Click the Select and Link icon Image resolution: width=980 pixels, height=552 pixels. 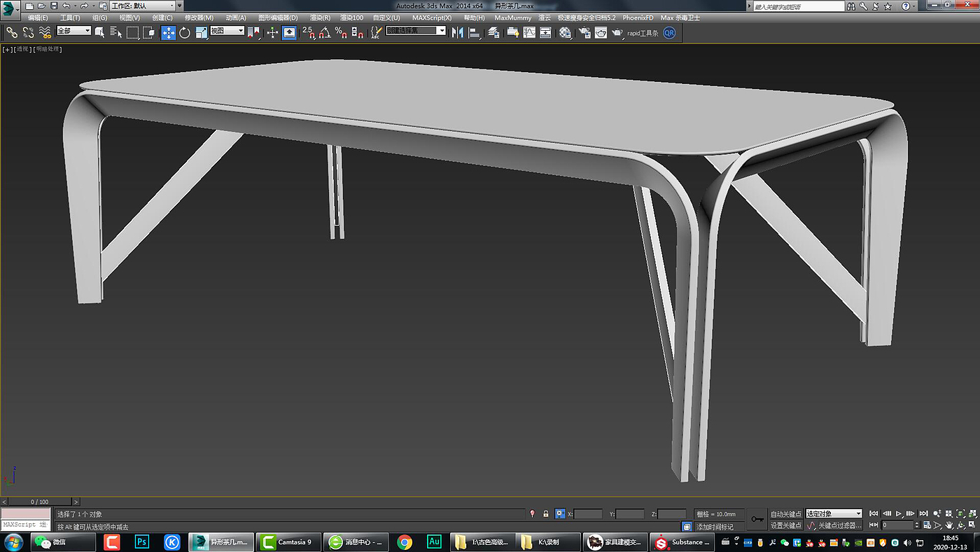click(11, 33)
